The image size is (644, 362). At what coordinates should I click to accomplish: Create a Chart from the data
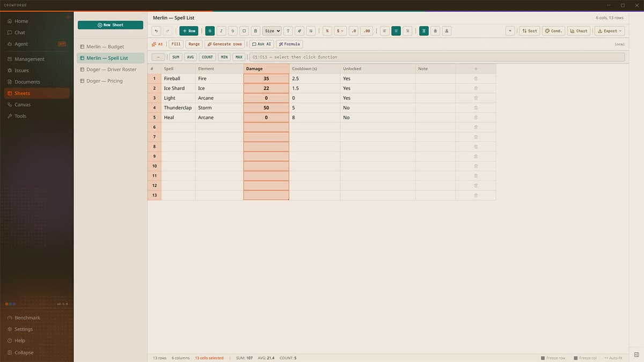click(x=579, y=31)
